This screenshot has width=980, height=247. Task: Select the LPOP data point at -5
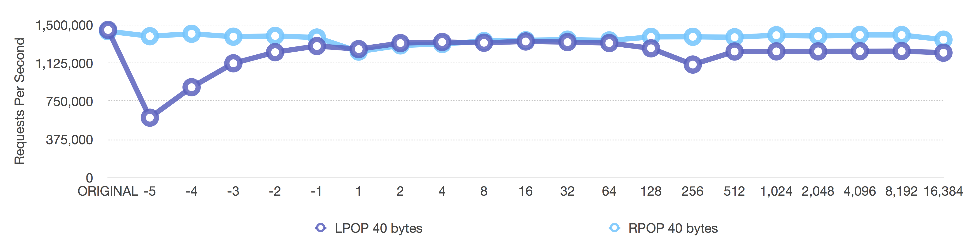pos(150,118)
